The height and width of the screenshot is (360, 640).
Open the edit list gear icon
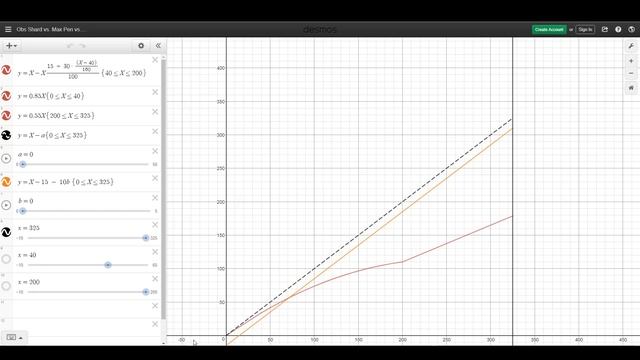[141, 46]
